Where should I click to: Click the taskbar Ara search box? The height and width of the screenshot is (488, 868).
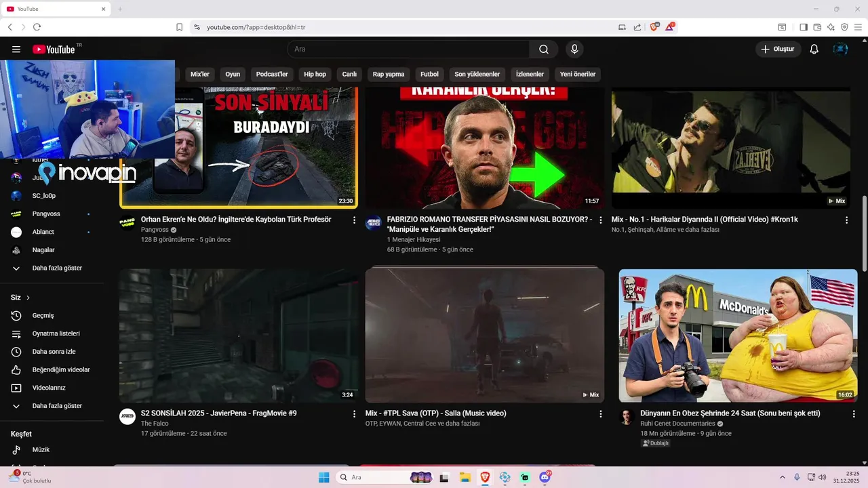click(x=384, y=477)
